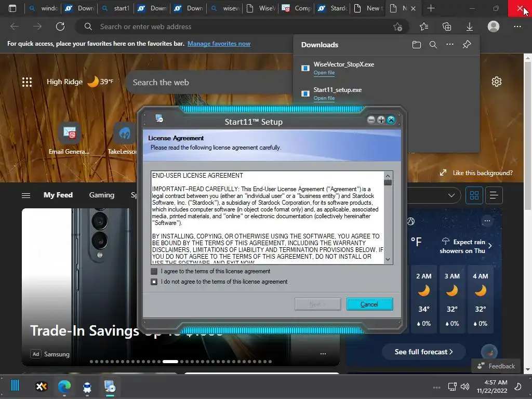The height and width of the screenshot is (399, 532).
Task: Click the Email Genera... quick link tile
Action: 69,138
